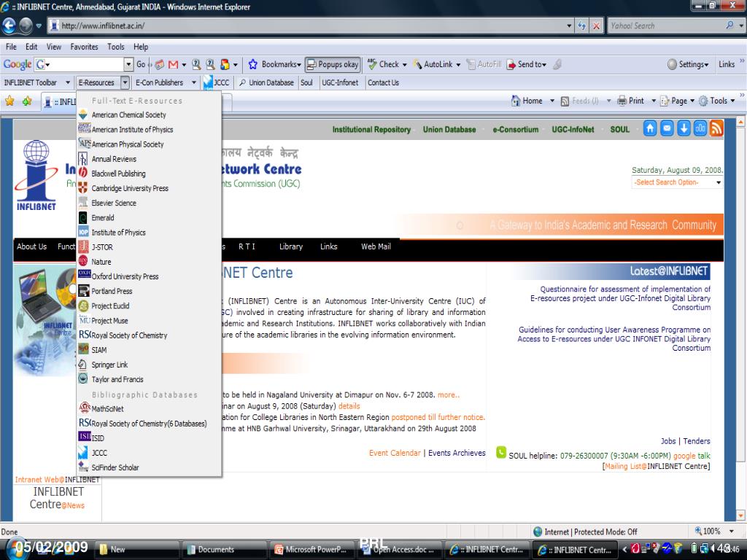Screen dimensions: 747x560
Task: Click in the Yahoo! Search box
Action: click(x=666, y=26)
